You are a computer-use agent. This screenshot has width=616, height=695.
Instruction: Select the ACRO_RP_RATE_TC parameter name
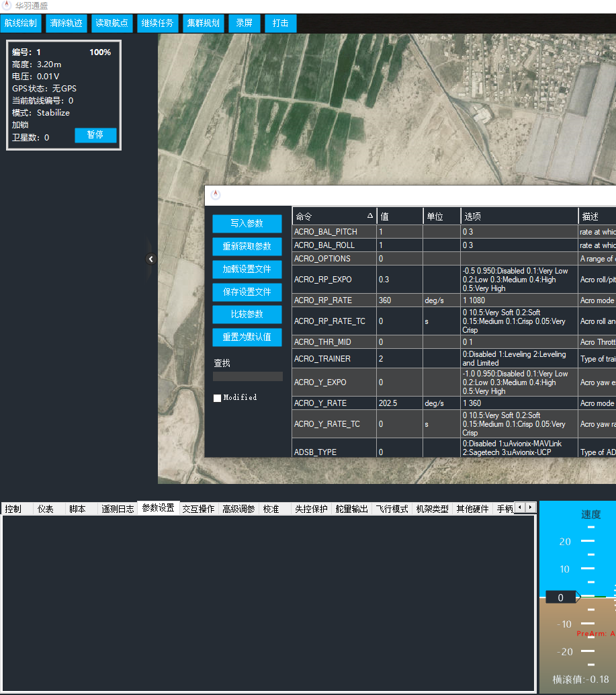(x=330, y=321)
